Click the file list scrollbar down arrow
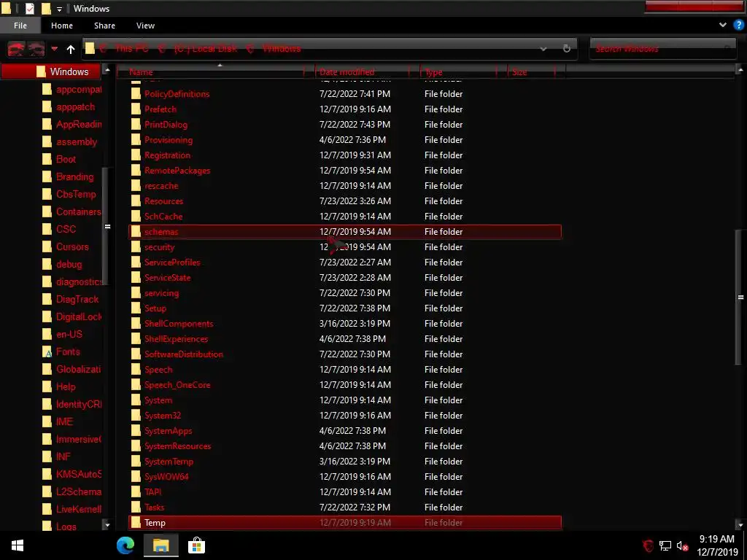Screen dimensions: 747x560 point(740,525)
